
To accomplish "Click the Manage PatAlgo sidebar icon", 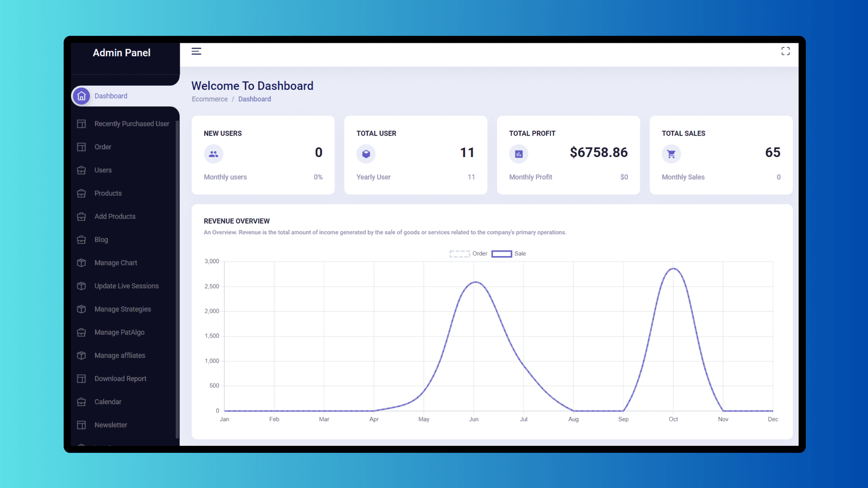I will point(81,333).
